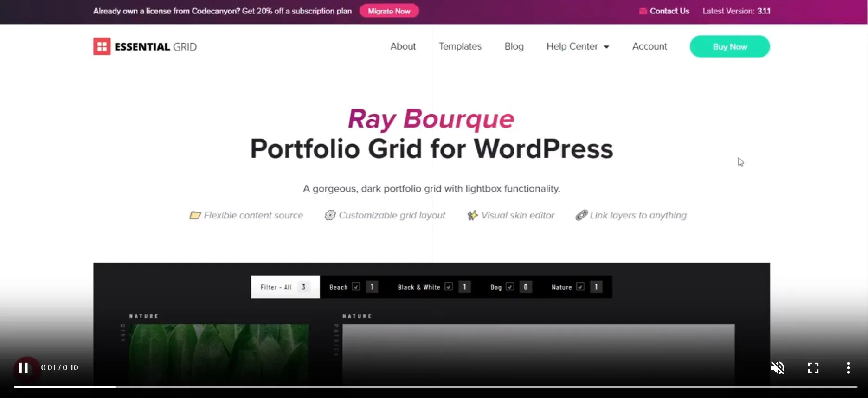
Task: Click the Visual skin editor text
Action: pos(518,215)
